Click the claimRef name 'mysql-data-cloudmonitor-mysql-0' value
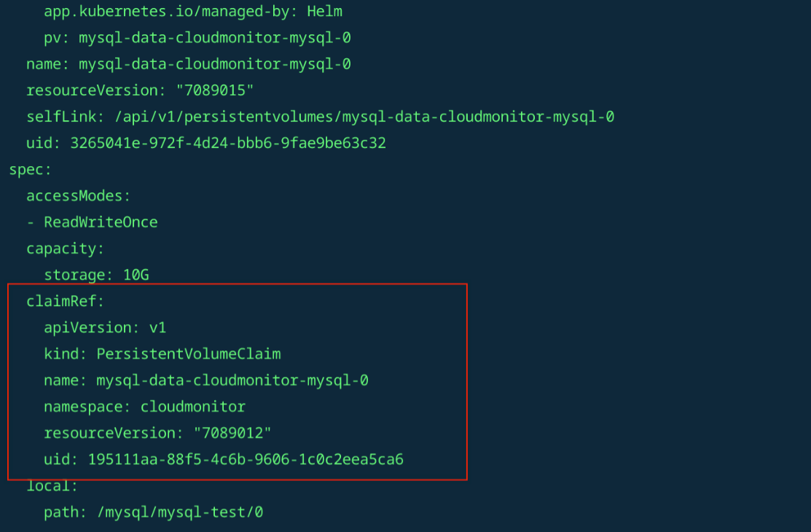The image size is (811, 532). (x=232, y=380)
